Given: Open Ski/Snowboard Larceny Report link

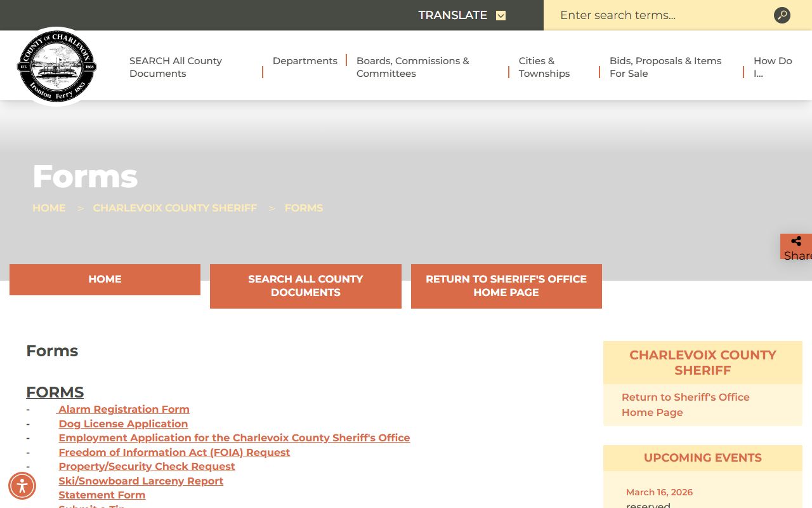Looking at the screenshot, I should [x=141, y=481].
